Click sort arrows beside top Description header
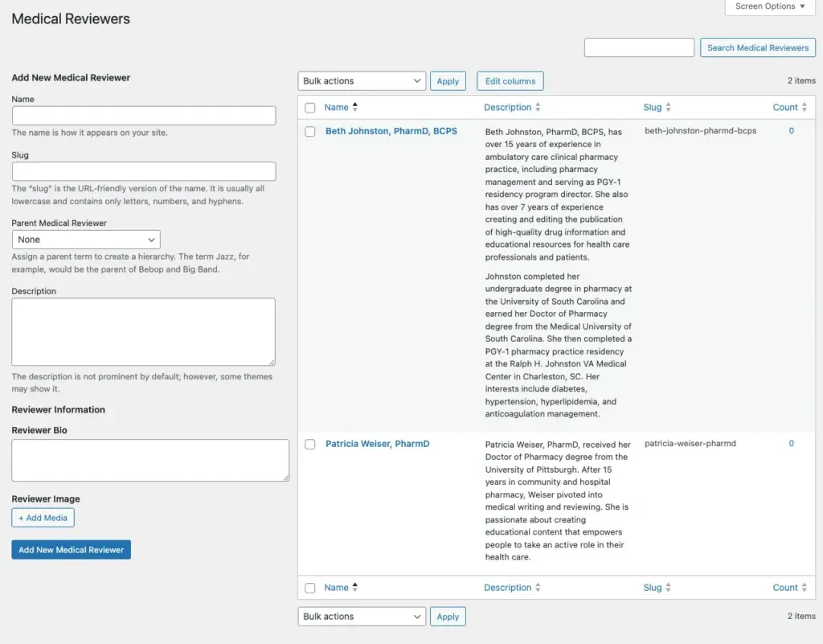 tap(538, 107)
